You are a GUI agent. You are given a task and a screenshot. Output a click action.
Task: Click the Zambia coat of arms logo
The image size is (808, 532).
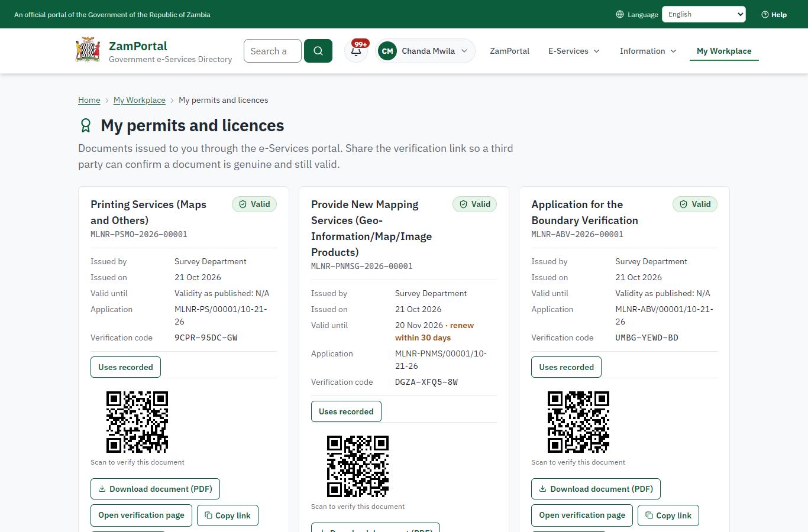click(x=88, y=50)
